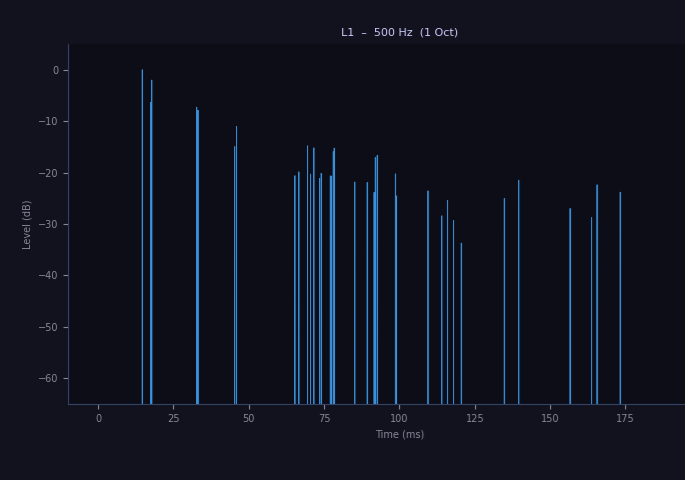Screen dimensions: 685x480
Task: Click the 175 tick label on the time axis
Action: point(625,418)
